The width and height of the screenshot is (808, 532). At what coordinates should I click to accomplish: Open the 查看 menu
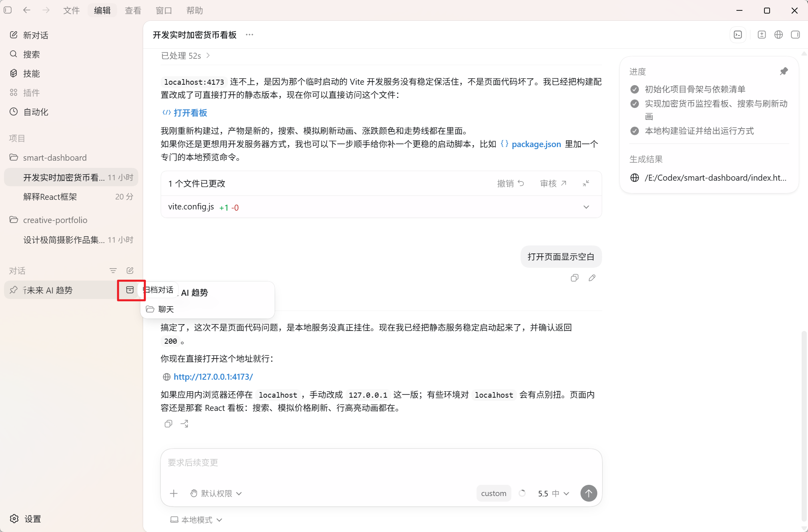tap(133, 10)
